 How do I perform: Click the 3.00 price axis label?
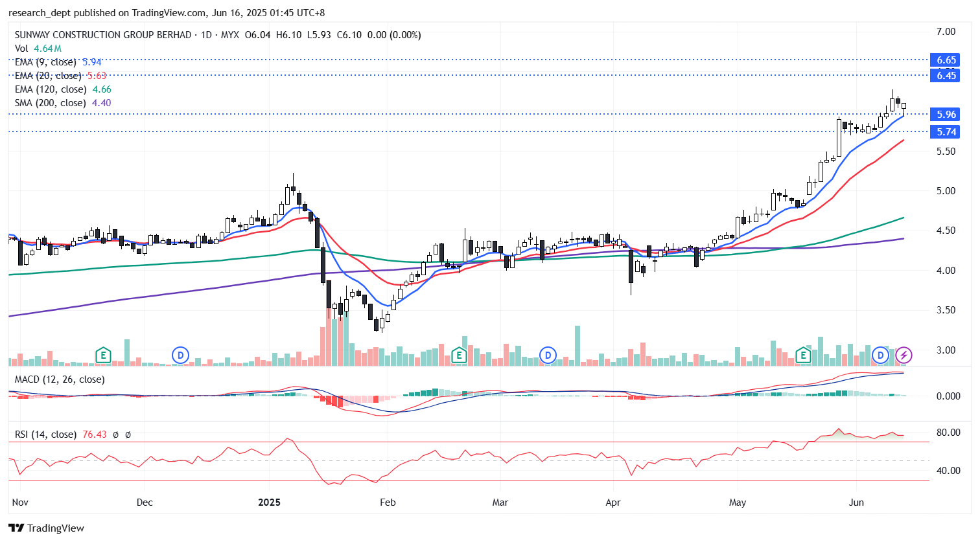pyautogui.click(x=946, y=350)
